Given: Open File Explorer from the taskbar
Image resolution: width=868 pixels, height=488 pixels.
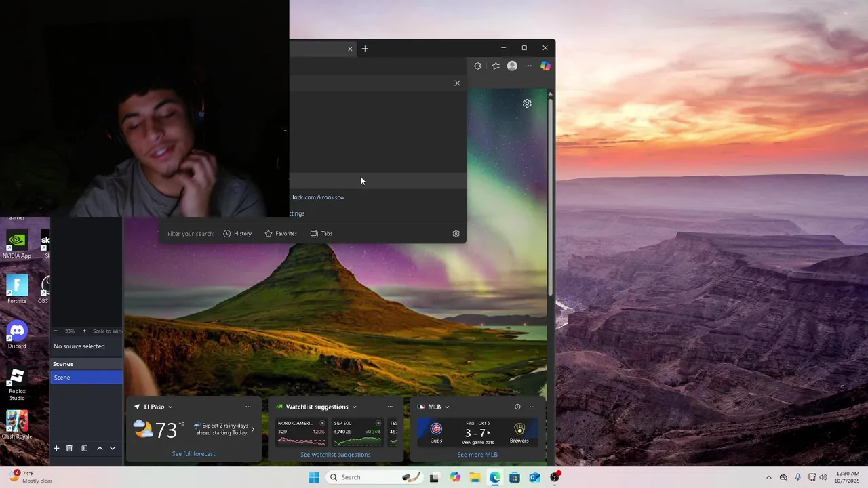Looking at the screenshot, I should (x=475, y=477).
